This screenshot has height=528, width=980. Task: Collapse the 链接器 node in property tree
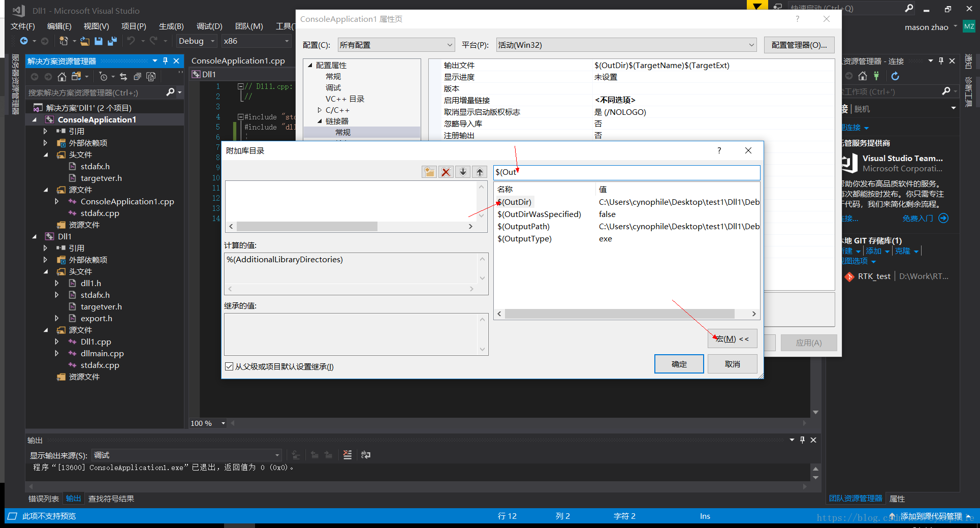320,121
